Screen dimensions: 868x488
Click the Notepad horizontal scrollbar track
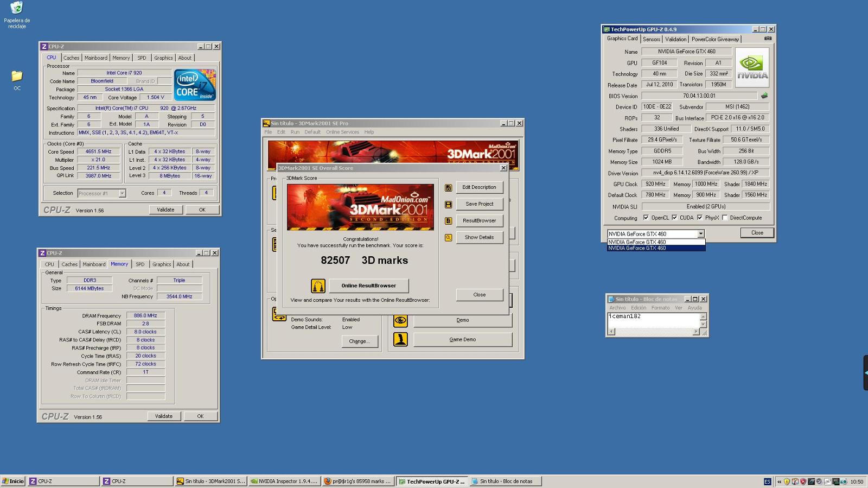654,332
